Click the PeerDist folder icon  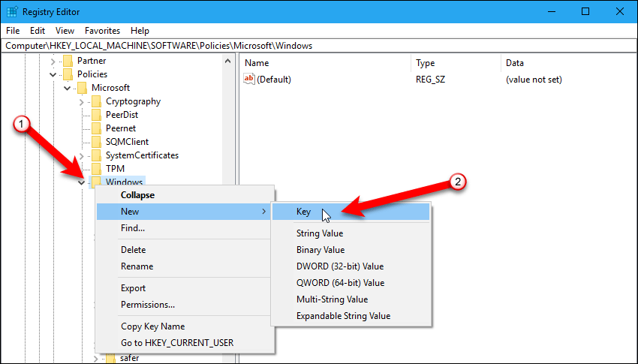[x=95, y=115]
